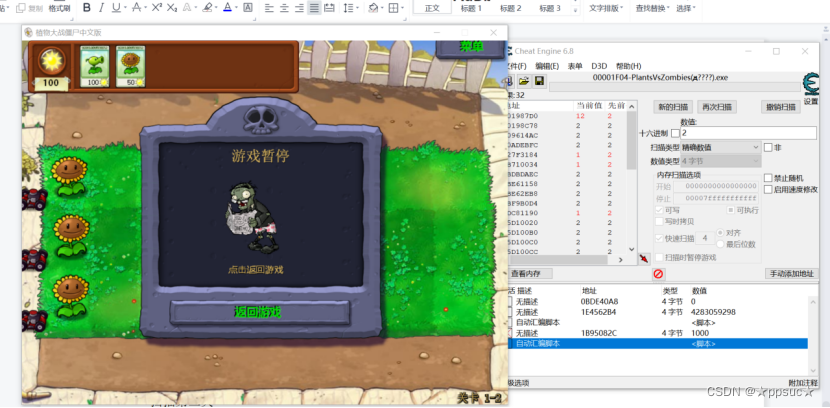Click the red arrow add-to-address-list icon
This screenshot has width=830, height=408.
click(x=644, y=259)
